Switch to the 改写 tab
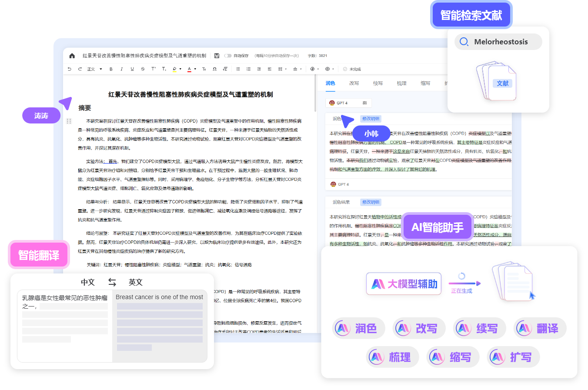This screenshot has width=588, height=390. point(354,83)
